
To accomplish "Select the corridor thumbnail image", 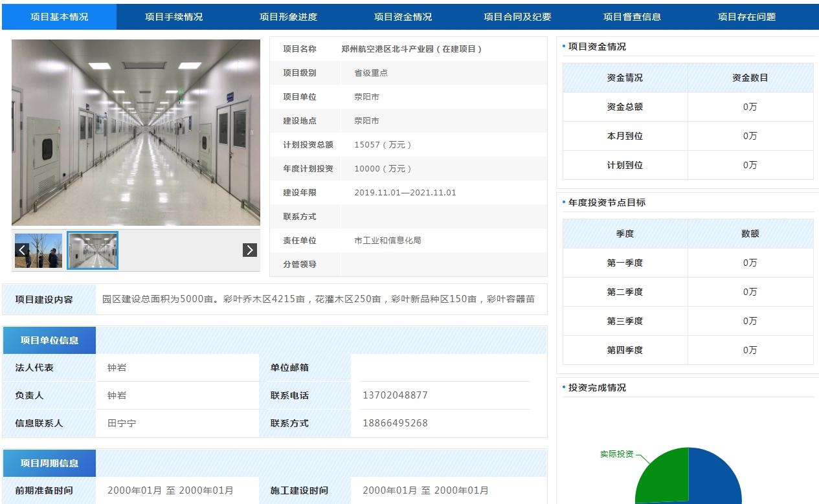I will tap(93, 250).
